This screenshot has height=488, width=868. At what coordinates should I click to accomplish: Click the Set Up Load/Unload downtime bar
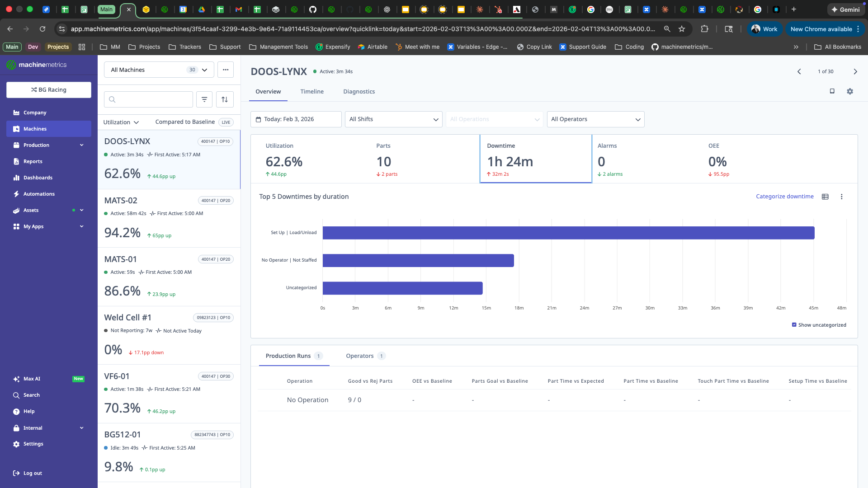pyautogui.click(x=568, y=233)
